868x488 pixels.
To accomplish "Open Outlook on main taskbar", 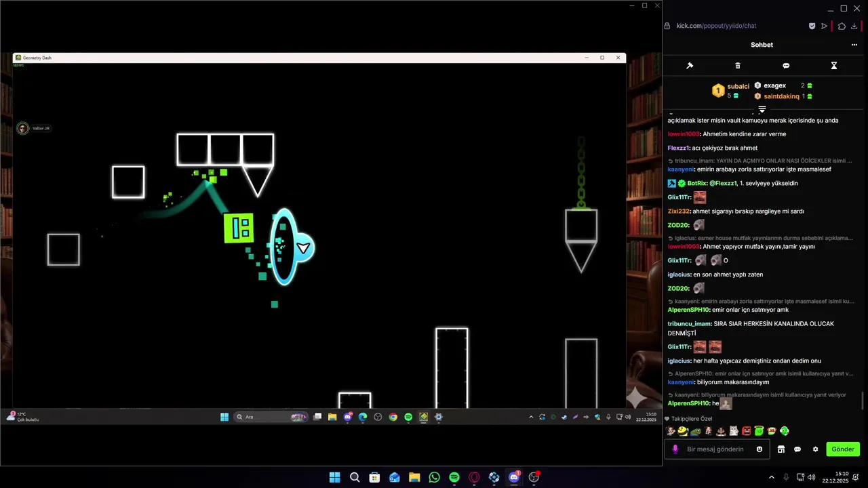I will point(395,477).
